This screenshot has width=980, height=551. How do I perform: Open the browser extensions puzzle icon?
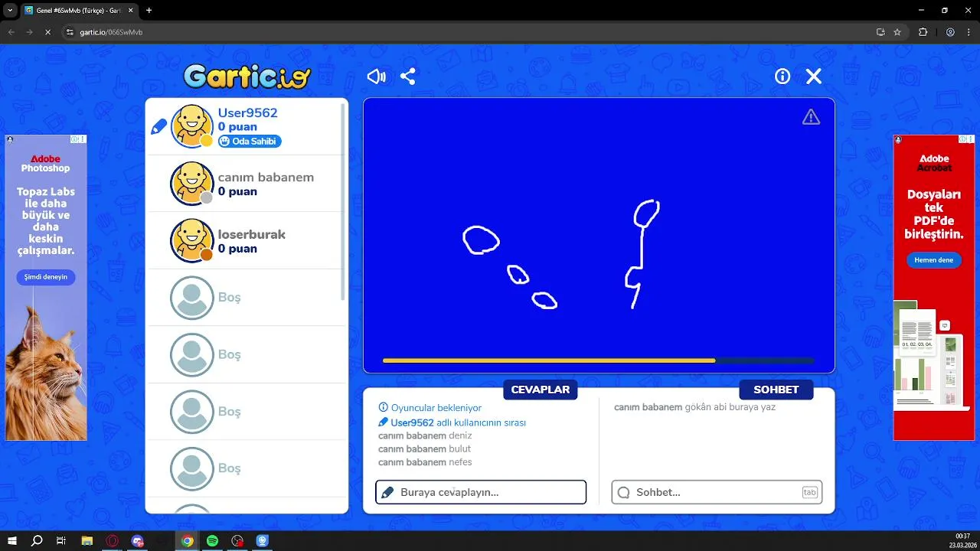click(x=923, y=32)
